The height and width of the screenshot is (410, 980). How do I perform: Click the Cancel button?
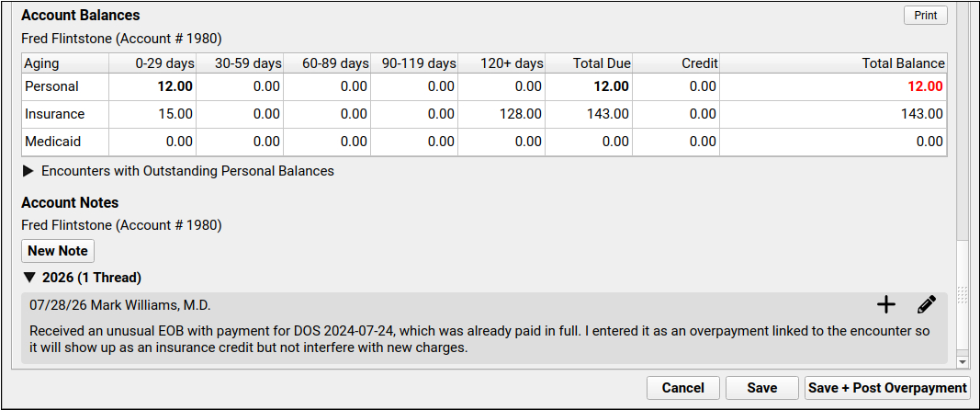coord(683,388)
